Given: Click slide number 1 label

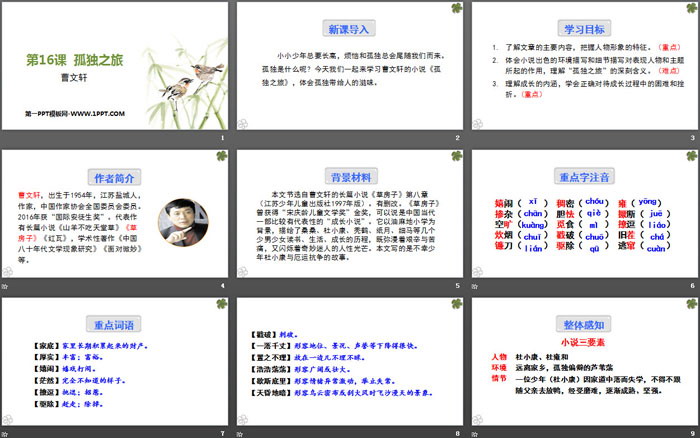Looking at the screenshot, I should coord(222,138).
